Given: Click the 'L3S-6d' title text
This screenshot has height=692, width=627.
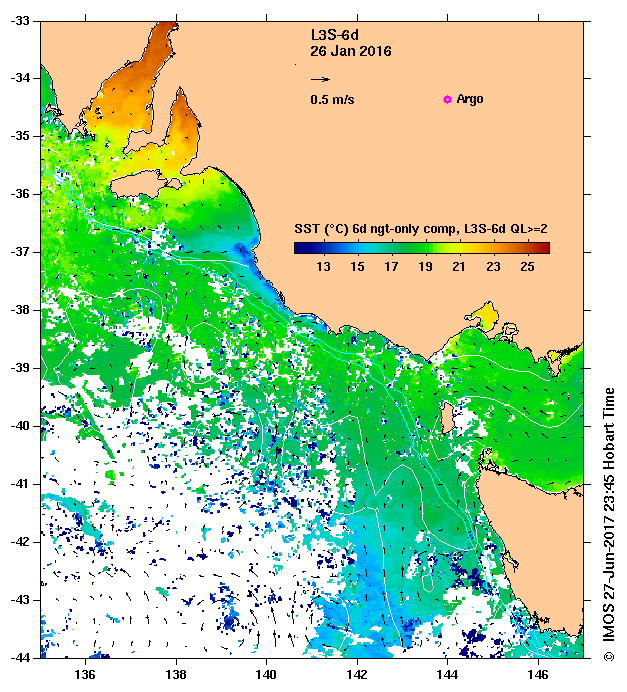Looking at the screenshot, I should pyautogui.click(x=334, y=35).
